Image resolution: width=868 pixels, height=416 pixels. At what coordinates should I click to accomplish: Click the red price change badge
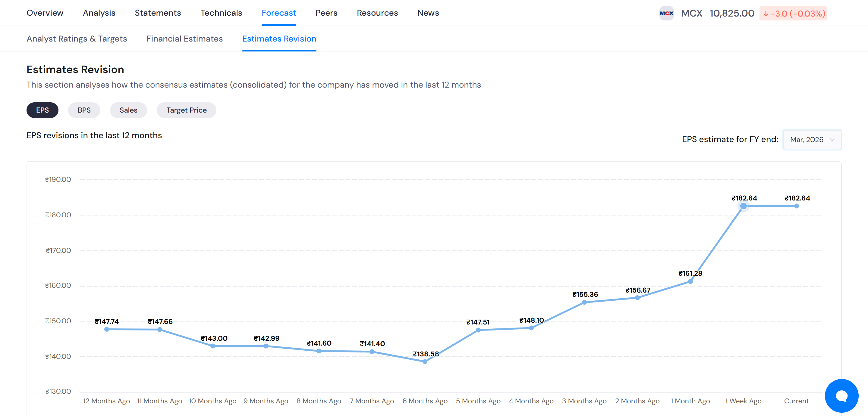(793, 14)
